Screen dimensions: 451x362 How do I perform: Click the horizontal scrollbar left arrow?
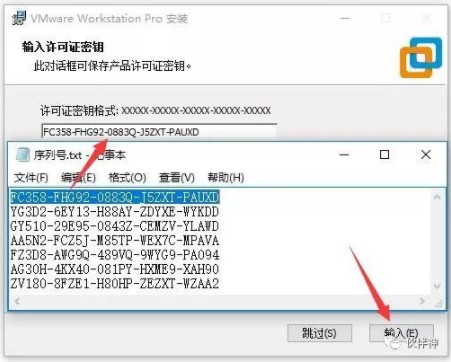pos(17,301)
